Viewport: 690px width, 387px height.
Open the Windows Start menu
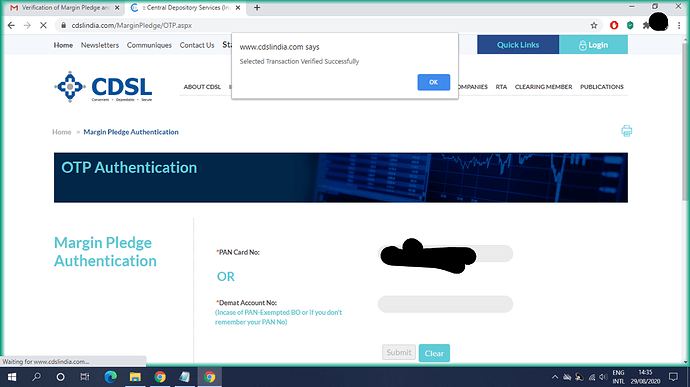point(12,377)
